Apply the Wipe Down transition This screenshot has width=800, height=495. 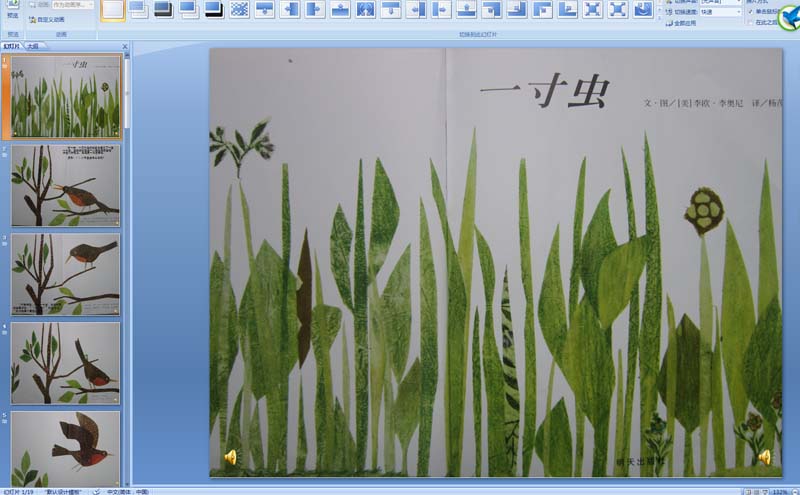(264, 9)
